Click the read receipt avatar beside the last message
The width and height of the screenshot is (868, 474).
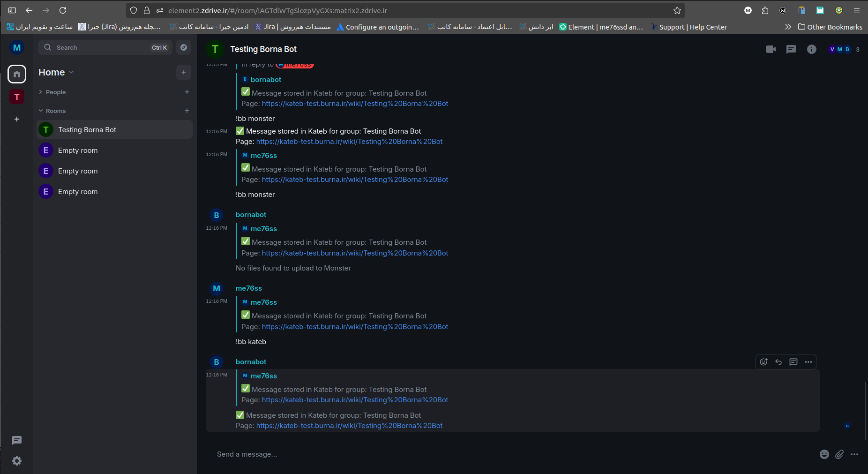[x=847, y=426]
